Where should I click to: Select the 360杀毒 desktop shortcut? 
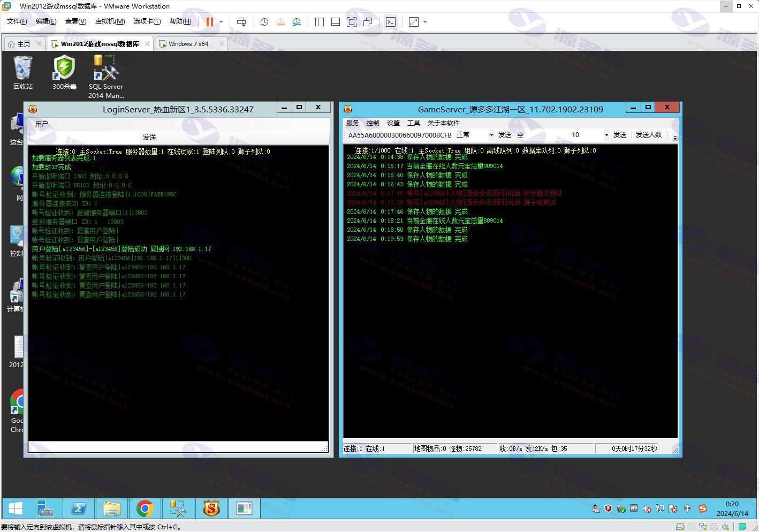(64, 73)
